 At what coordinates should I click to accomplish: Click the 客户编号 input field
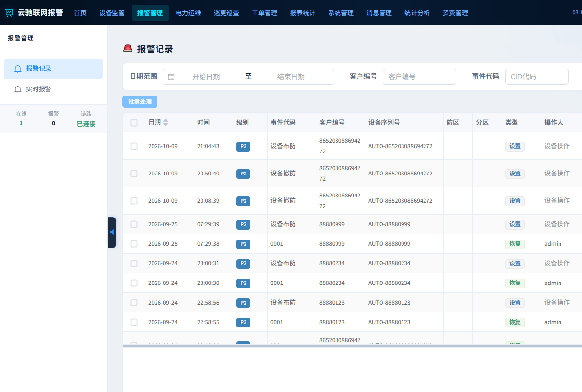[420, 77]
